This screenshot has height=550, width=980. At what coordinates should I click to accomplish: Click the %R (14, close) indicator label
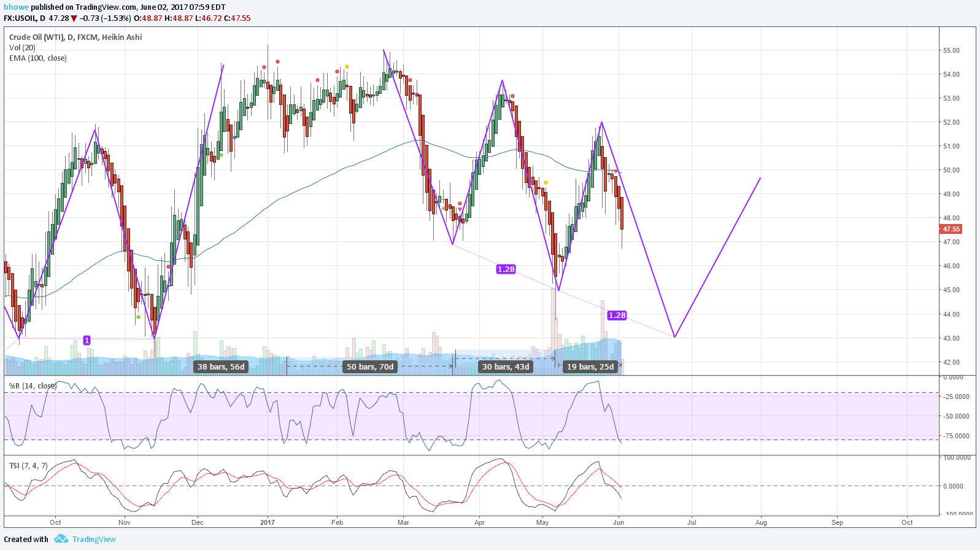[33, 386]
